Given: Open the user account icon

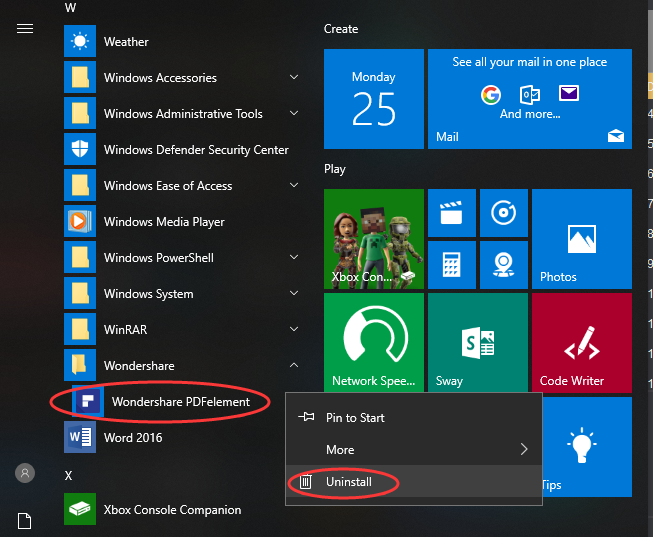Looking at the screenshot, I should coord(25,473).
